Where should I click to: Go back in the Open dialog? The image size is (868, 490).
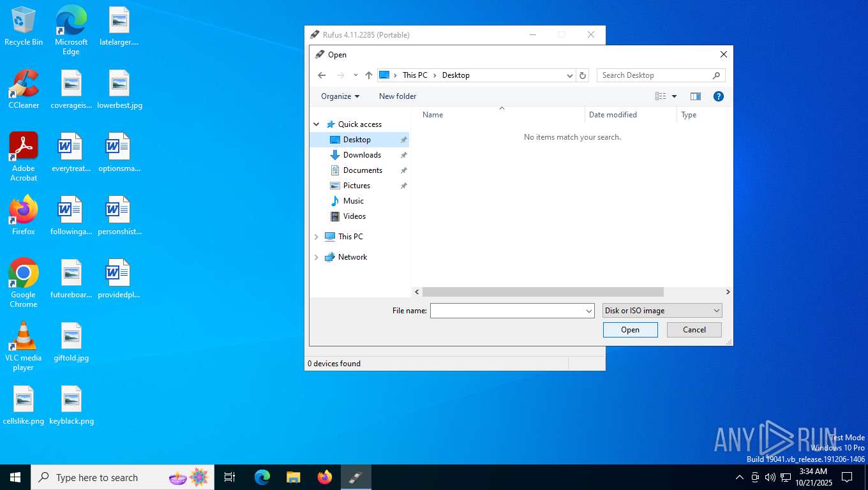[322, 75]
